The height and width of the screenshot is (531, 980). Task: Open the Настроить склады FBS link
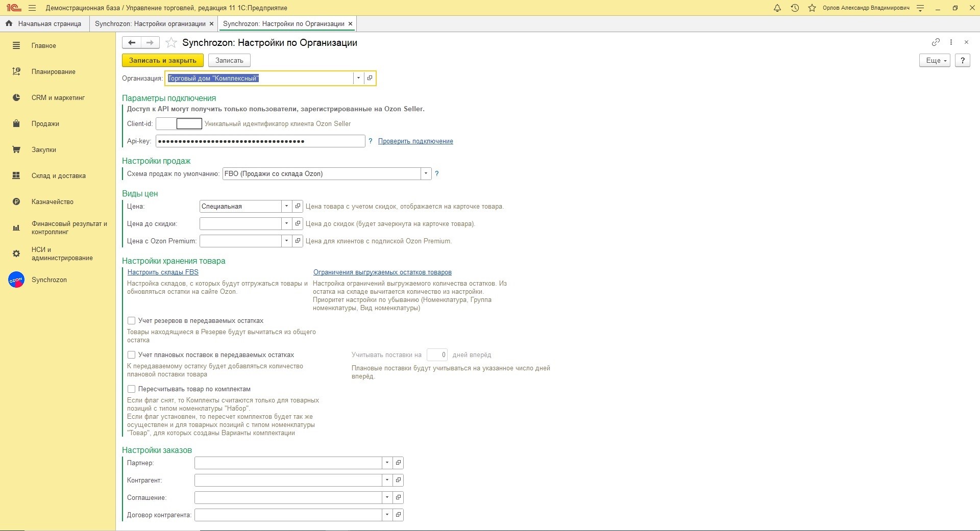(x=163, y=272)
